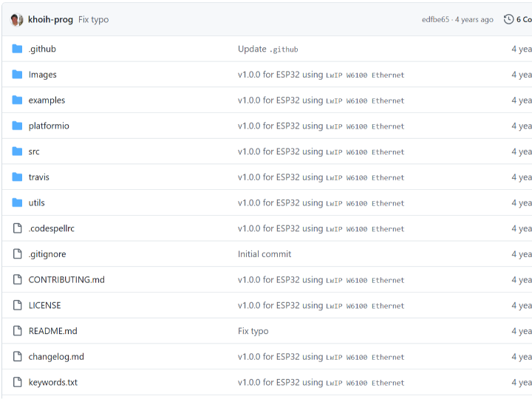Click the LICENSE file icon
This screenshot has height=399, width=532.
17,305
